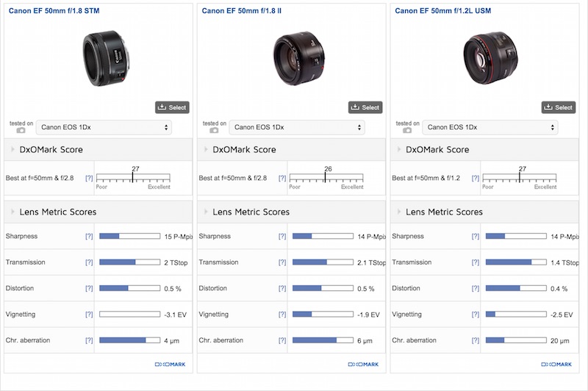Image resolution: width=588 pixels, height=391 pixels.
Task: Open Canon EF 50mm f/1.8 II title link
Action: tap(242, 11)
